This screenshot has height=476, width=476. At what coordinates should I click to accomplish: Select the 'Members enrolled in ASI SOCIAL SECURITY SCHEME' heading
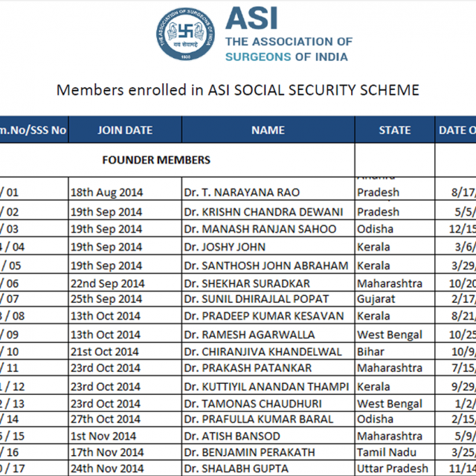238,90
